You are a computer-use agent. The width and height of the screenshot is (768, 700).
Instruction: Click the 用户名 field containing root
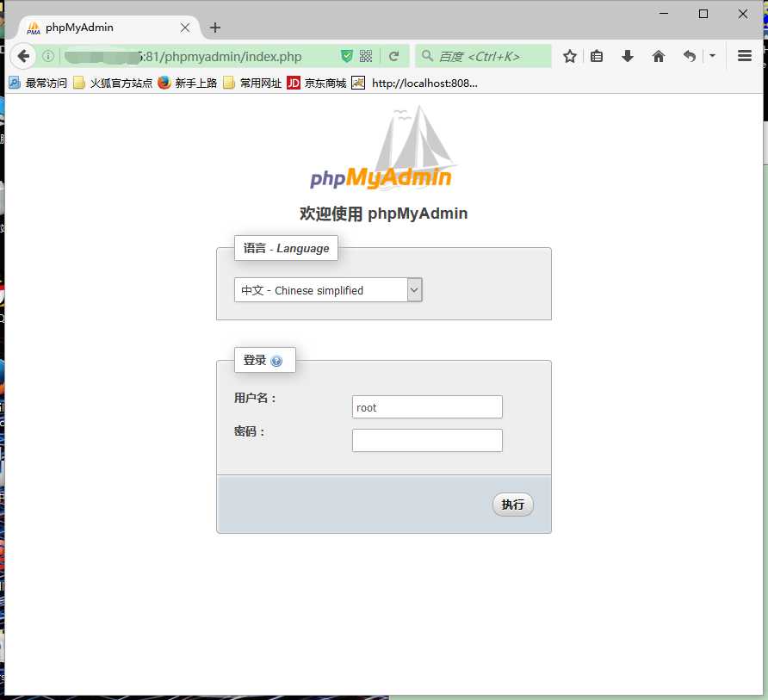tap(427, 407)
